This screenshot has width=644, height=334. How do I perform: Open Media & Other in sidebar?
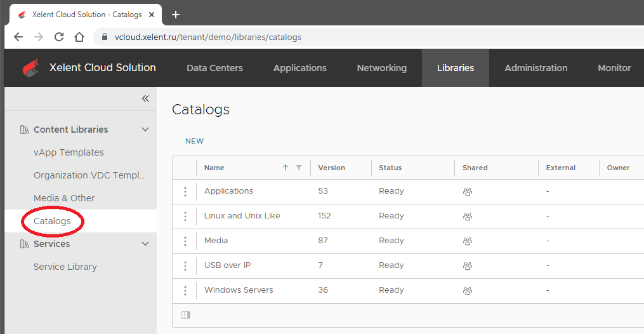[x=64, y=198]
